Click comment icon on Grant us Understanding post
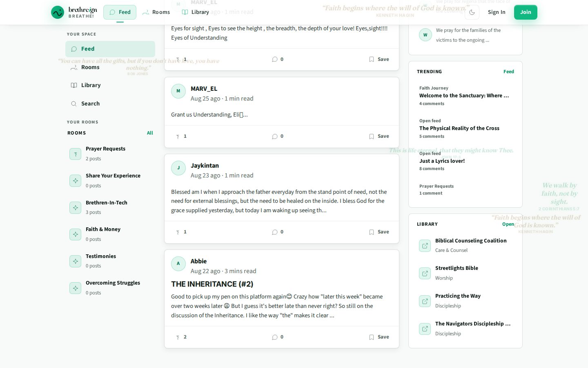The height and width of the screenshot is (368, 588). click(x=275, y=137)
